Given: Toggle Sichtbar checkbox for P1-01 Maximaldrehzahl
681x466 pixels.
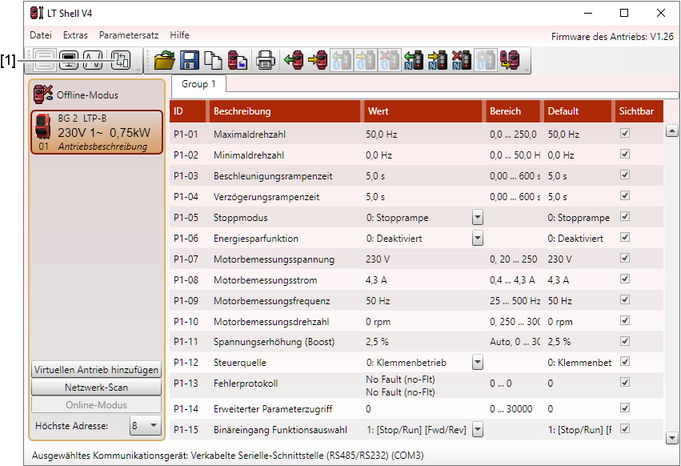Looking at the screenshot, I should (625, 133).
